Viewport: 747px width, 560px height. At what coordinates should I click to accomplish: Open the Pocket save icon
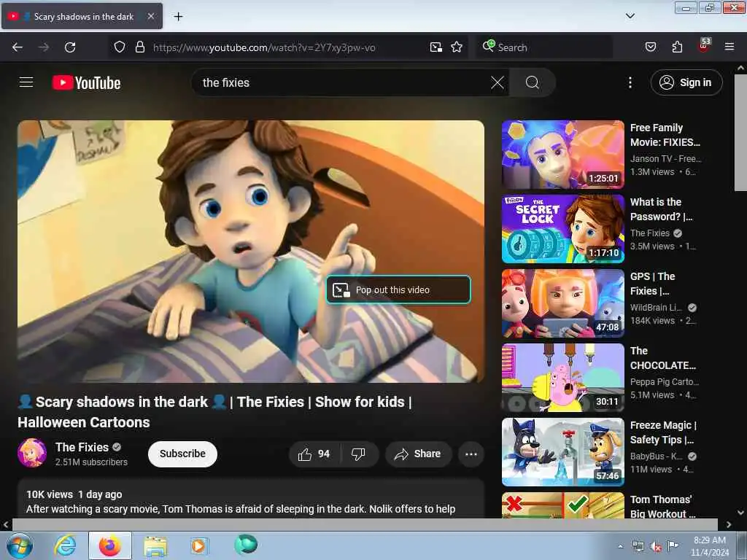[650, 47]
